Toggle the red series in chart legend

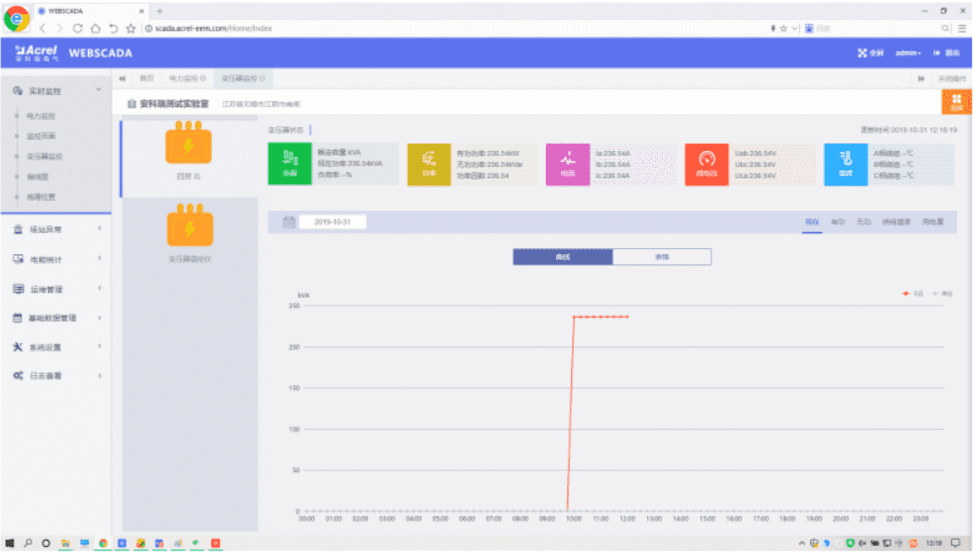(x=913, y=294)
